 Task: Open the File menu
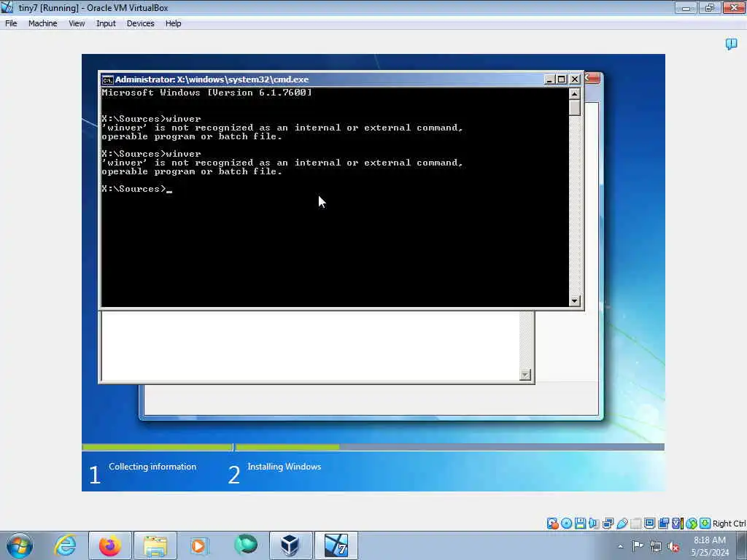[11, 23]
